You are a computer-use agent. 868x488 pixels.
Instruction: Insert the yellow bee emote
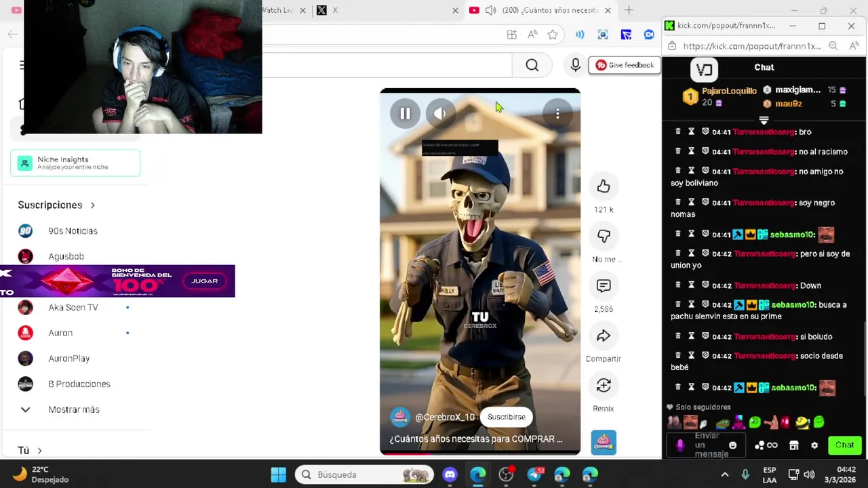click(x=802, y=423)
